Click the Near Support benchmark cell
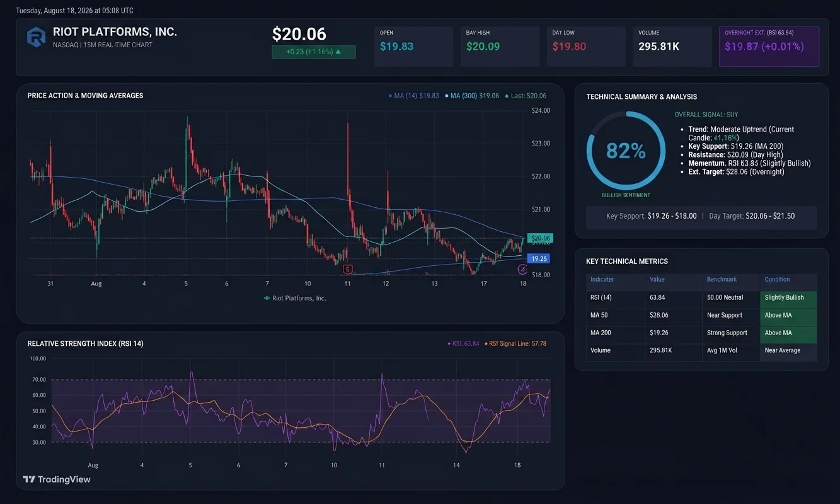This screenshot has width=840, height=504. [x=724, y=315]
